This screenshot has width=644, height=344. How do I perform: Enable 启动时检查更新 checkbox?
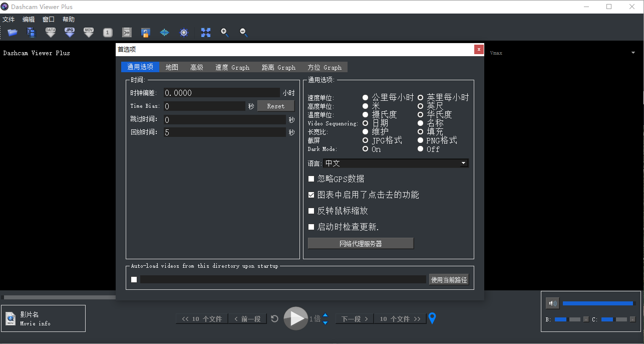[311, 227]
